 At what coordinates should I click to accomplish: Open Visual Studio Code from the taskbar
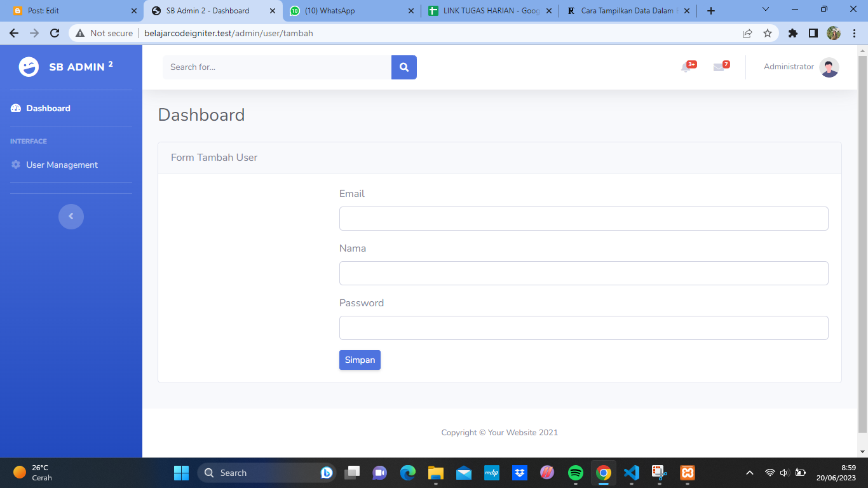632,473
